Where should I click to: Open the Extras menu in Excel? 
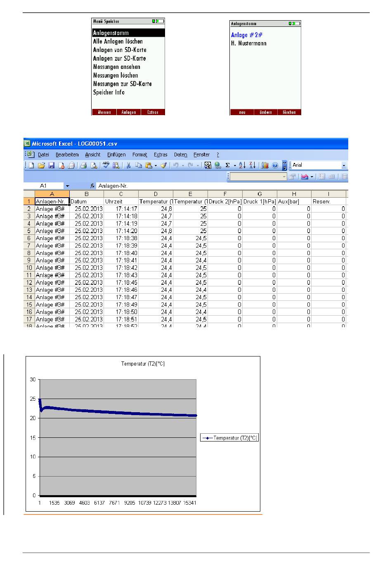[x=161, y=155]
